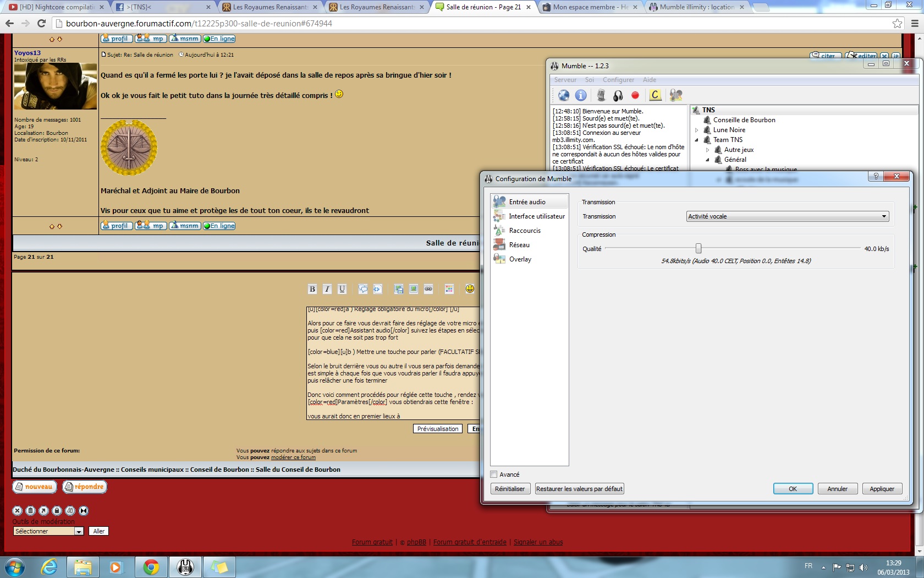Image resolution: width=924 pixels, height=578 pixels.
Task: Click Yoyos13 avatar image
Action: [56, 86]
